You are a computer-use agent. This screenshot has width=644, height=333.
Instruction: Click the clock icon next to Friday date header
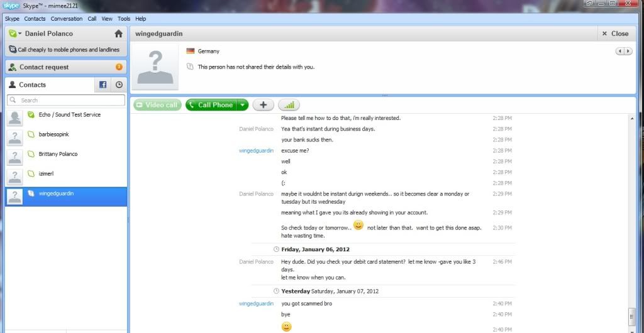point(277,249)
